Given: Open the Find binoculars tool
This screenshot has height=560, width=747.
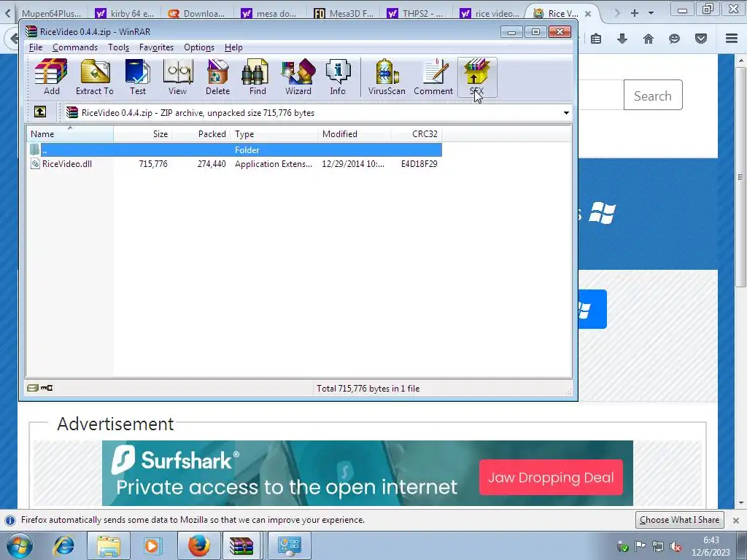Looking at the screenshot, I should click(258, 77).
